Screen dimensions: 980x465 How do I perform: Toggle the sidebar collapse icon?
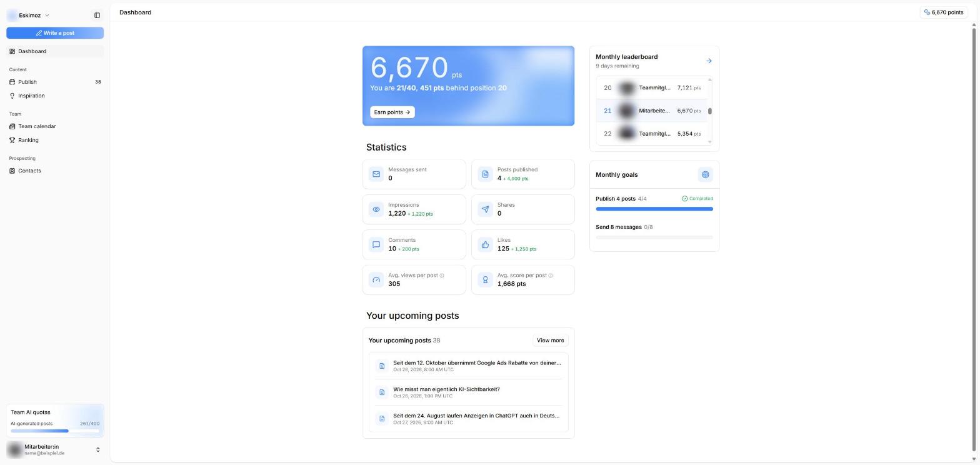(x=97, y=15)
